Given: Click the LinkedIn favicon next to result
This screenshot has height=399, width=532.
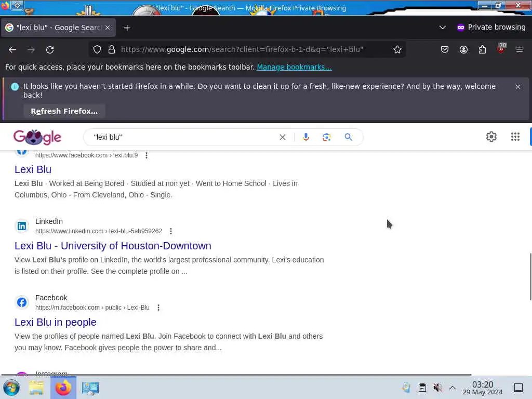Looking at the screenshot, I should pos(22,226).
